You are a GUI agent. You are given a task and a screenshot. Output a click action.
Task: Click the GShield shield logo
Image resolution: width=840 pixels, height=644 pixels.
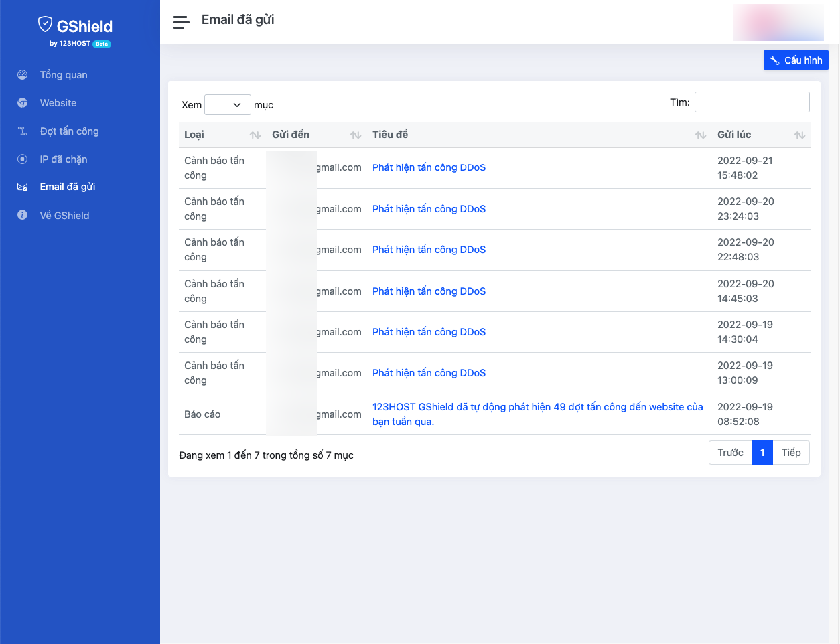(x=44, y=24)
